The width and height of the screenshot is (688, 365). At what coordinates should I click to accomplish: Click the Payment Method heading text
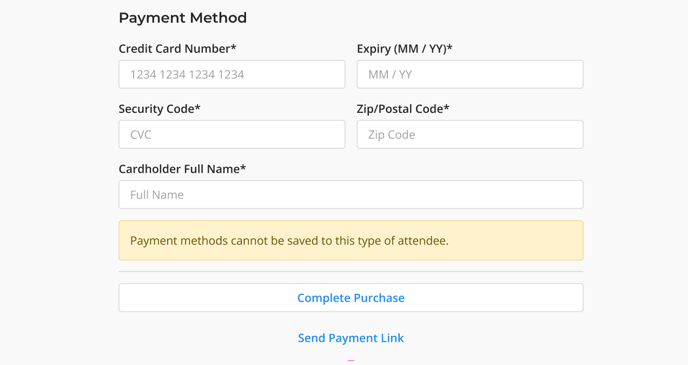click(183, 18)
